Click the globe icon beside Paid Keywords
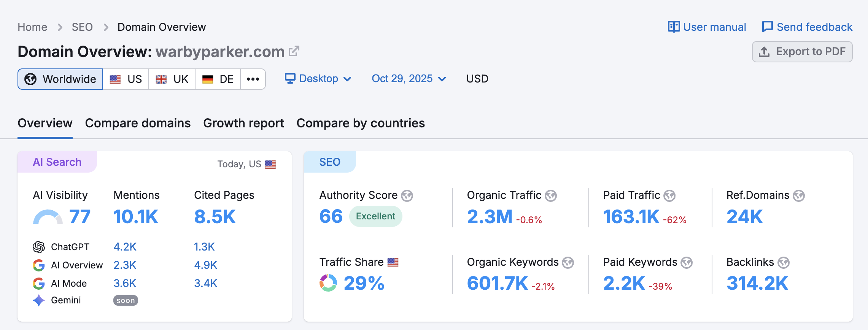The height and width of the screenshot is (330, 868). [687, 263]
